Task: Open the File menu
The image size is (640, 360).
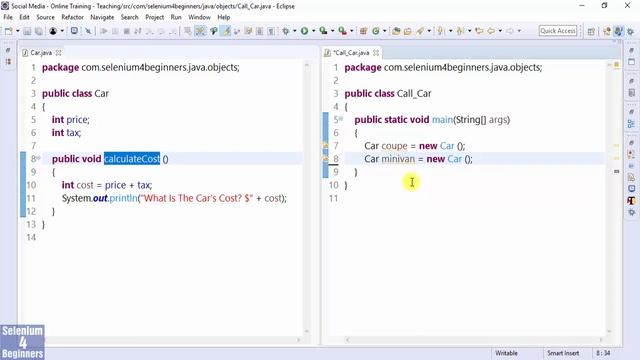Action: click(8, 17)
